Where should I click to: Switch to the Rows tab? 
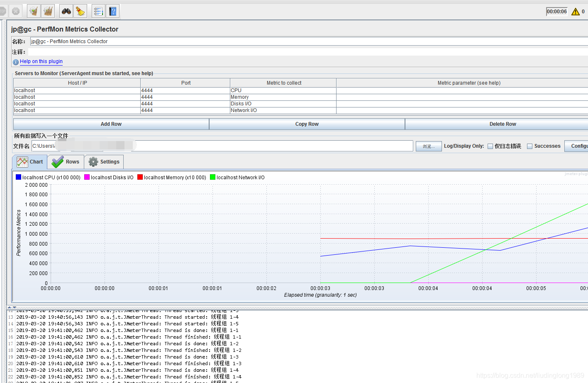tap(66, 162)
